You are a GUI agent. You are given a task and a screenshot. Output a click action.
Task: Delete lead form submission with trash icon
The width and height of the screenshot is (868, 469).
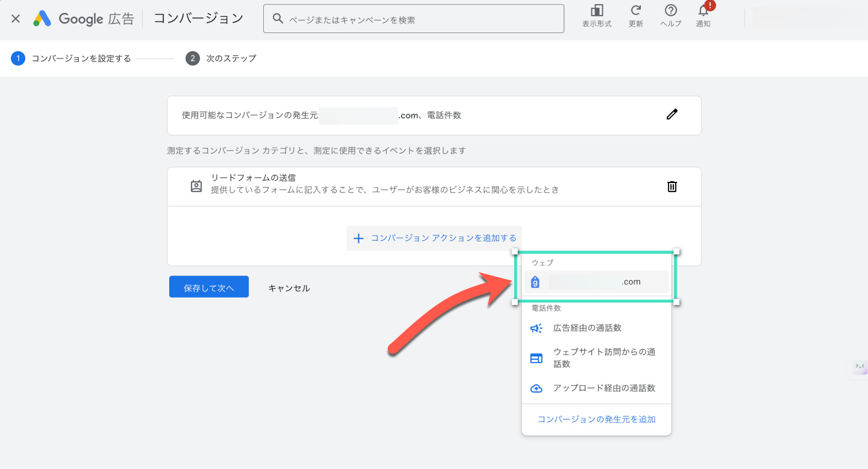[x=672, y=187]
